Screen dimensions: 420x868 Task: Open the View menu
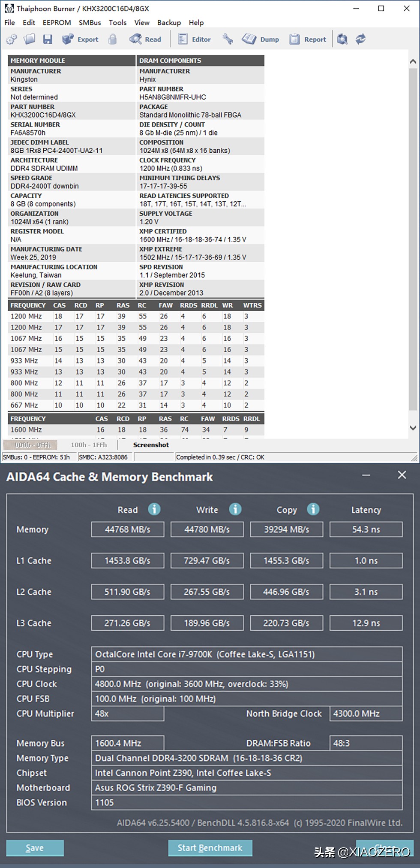pyautogui.click(x=142, y=23)
